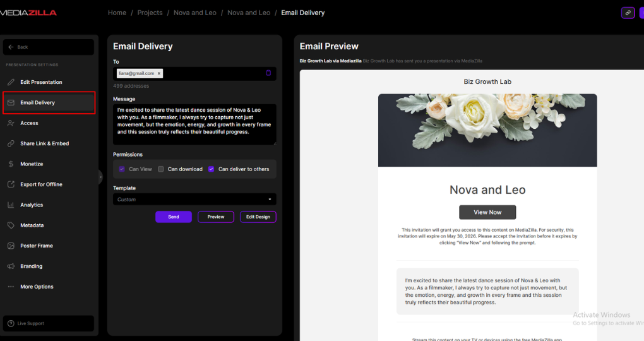Click the Poster Frame image icon
Viewport: 644px width, 341px height.
11,246
